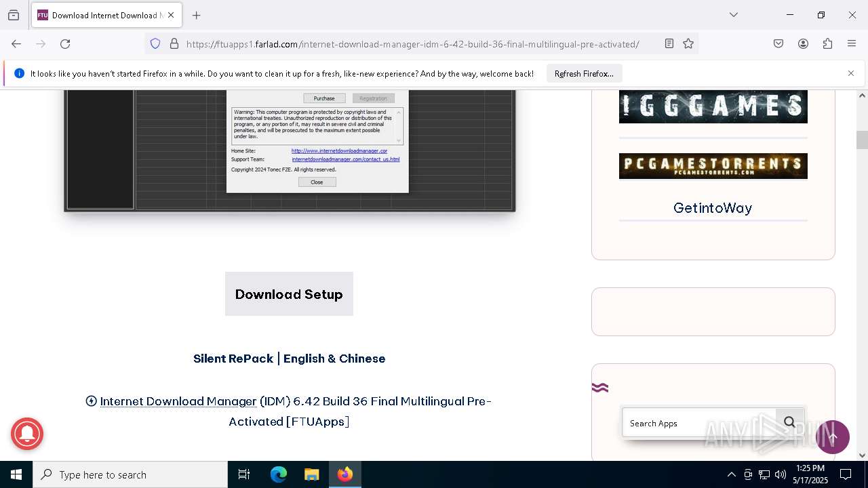
Task: Click the wavy lines icon in sidebar
Action: coord(599,388)
